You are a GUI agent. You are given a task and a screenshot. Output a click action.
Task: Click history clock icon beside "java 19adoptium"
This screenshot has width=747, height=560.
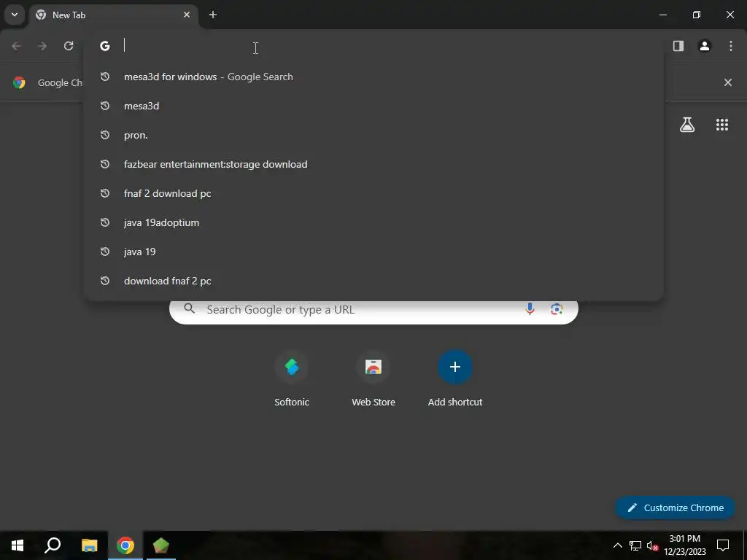click(x=105, y=222)
